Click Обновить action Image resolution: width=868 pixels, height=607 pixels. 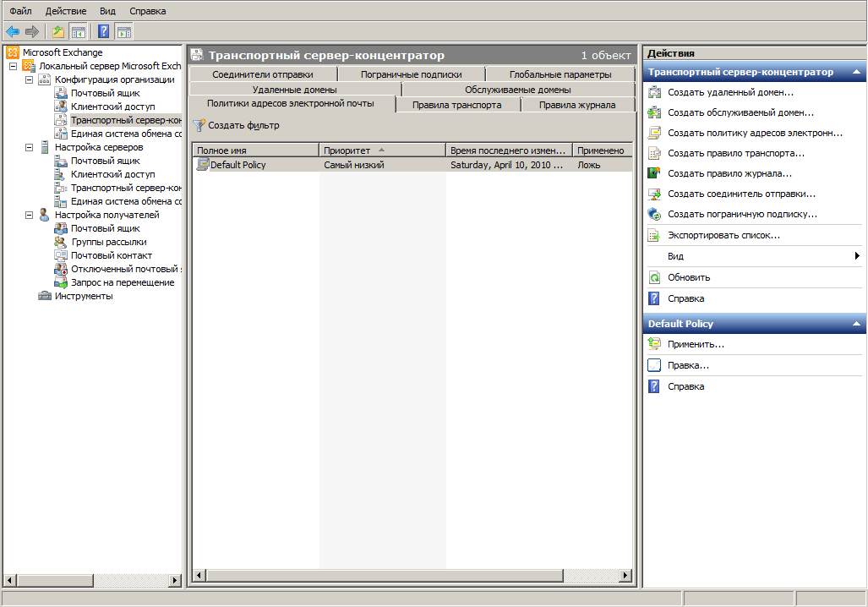[689, 277]
